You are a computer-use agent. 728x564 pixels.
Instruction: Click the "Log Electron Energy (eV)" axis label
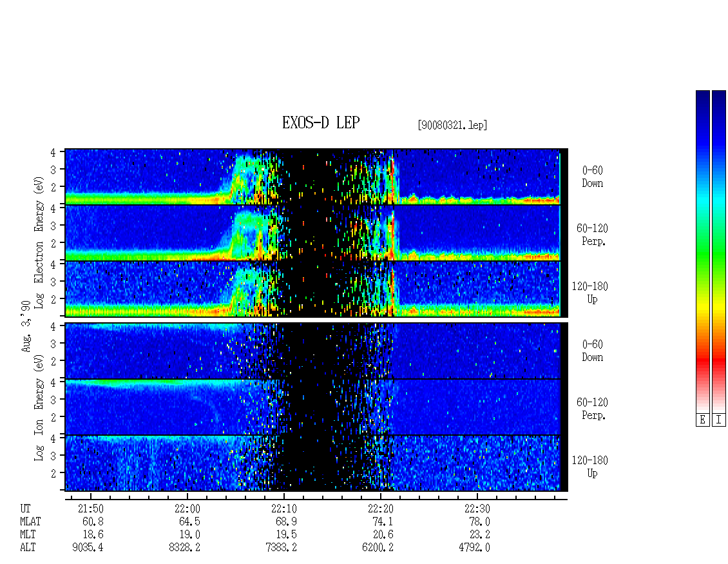pyautogui.click(x=39, y=242)
